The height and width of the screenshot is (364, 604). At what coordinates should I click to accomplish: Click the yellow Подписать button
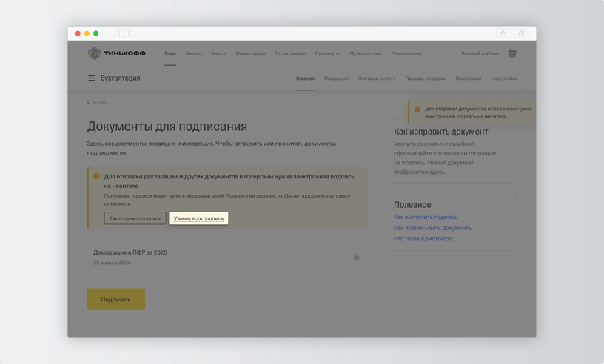[x=116, y=299]
